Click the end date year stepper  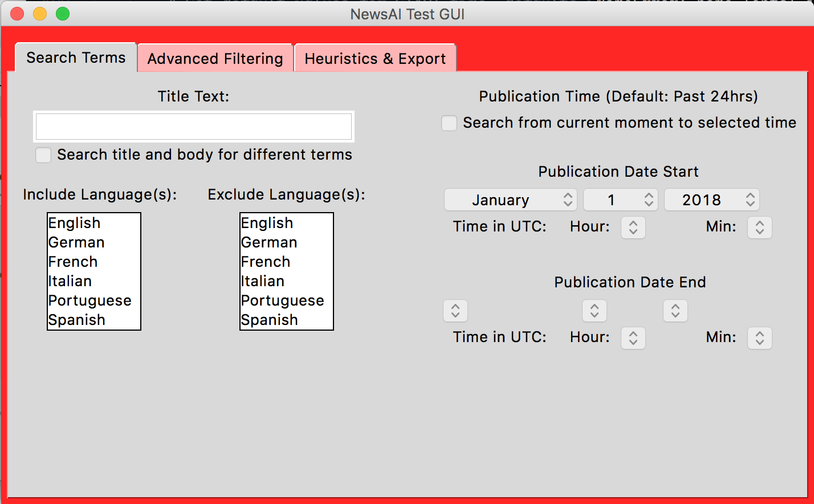(x=675, y=311)
